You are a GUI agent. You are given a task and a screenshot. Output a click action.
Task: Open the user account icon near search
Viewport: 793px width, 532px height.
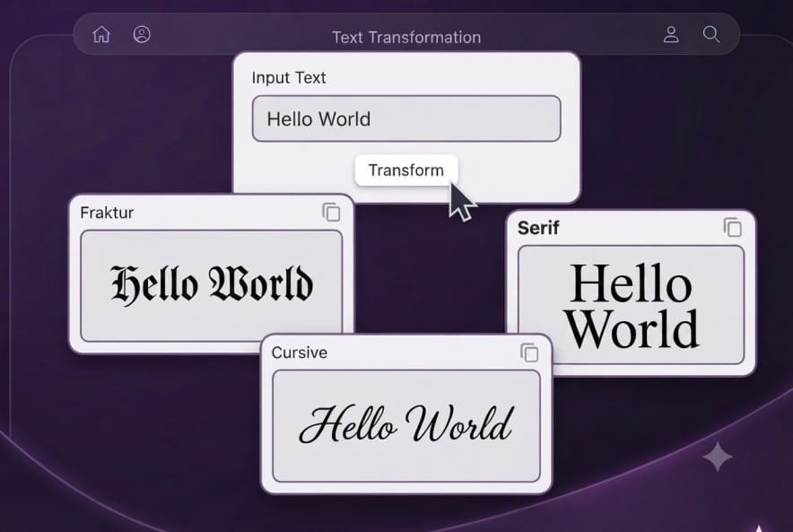point(671,34)
